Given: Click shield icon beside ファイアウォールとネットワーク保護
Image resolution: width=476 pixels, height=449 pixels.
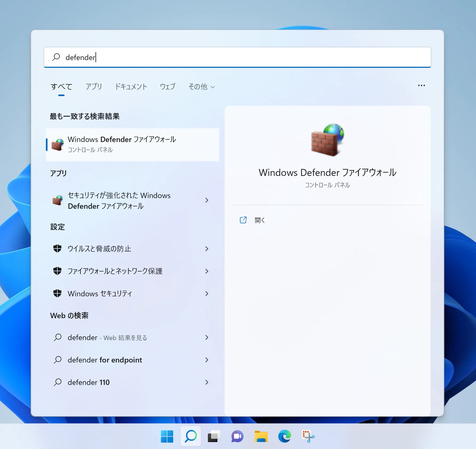Looking at the screenshot, I should pos(57,271).
